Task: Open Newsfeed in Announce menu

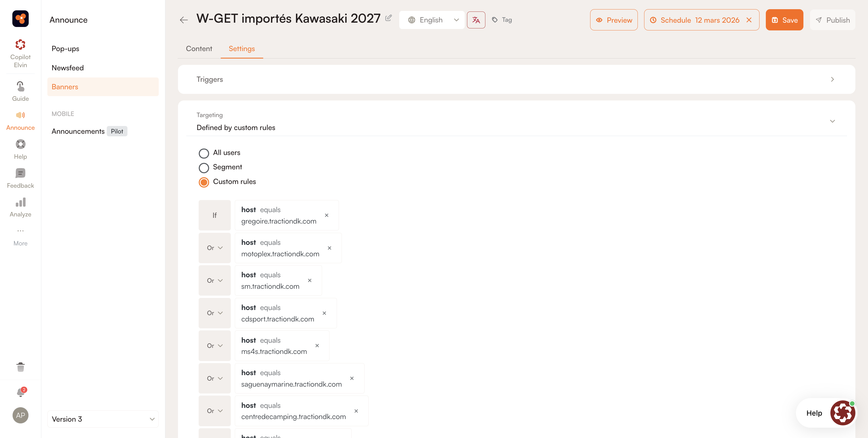Action: [68, 68]
